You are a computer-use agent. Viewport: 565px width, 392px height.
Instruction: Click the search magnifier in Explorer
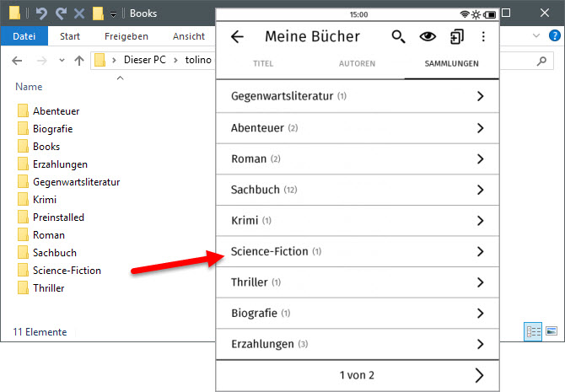542,61
